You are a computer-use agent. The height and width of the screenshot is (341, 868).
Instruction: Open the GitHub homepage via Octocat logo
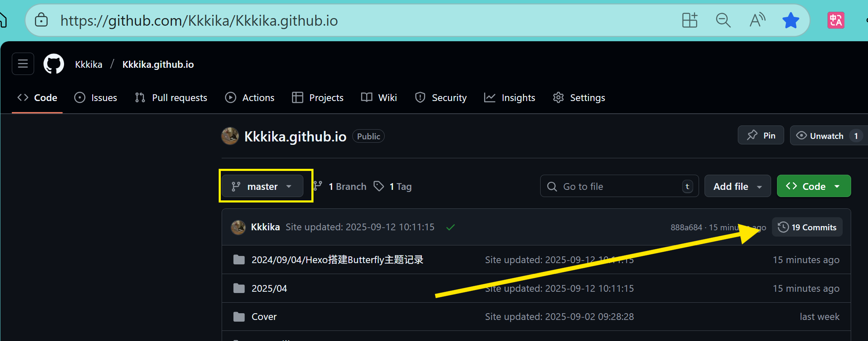[54, 64]
